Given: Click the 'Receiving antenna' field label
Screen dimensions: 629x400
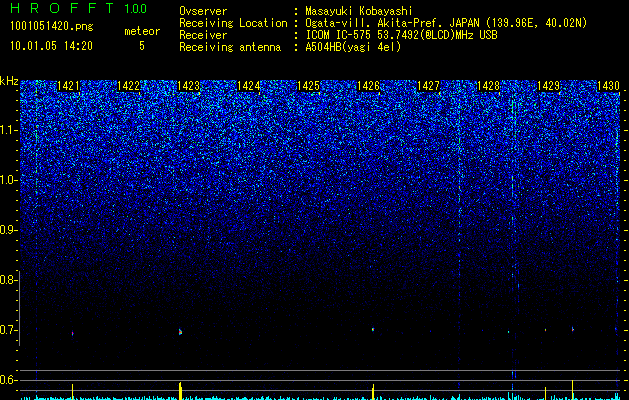Looking at the screenshot, I should click(x=230, y=47).
